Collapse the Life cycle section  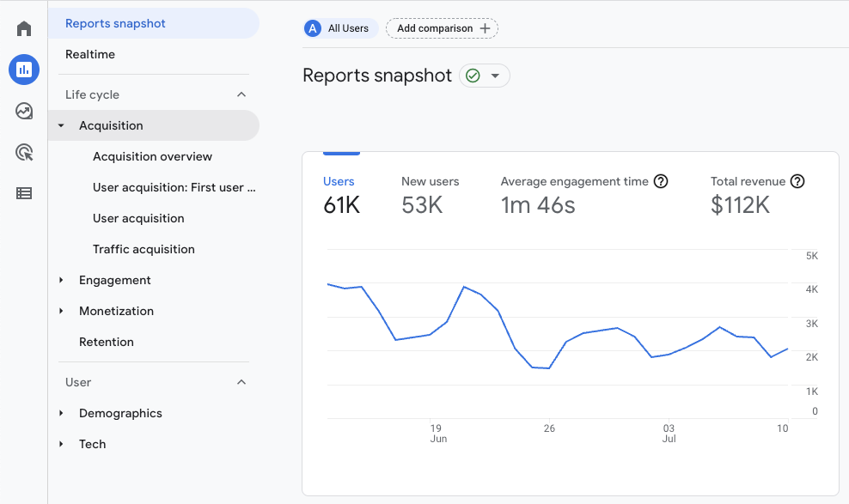tap(241, 94)
